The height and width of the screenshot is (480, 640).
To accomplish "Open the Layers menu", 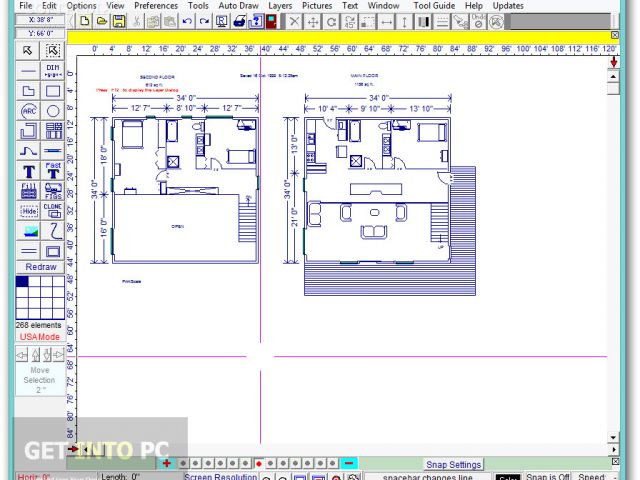I will (x=279, y=5).
